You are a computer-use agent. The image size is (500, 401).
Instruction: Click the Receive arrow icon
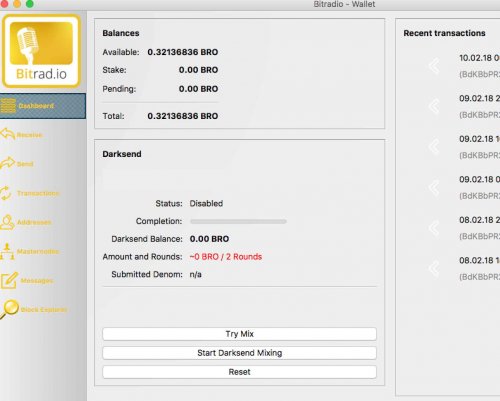[8, 134]
